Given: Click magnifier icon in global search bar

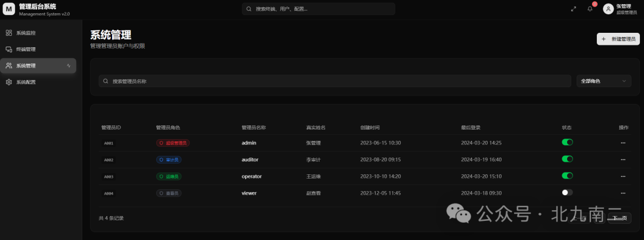Looking at the screenshot, I should point(249,8).
